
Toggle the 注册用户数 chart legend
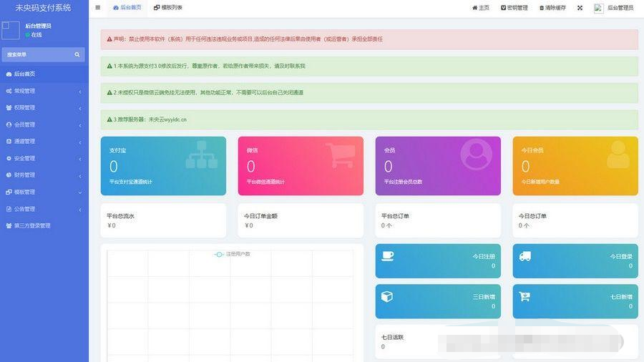(233, 254)
